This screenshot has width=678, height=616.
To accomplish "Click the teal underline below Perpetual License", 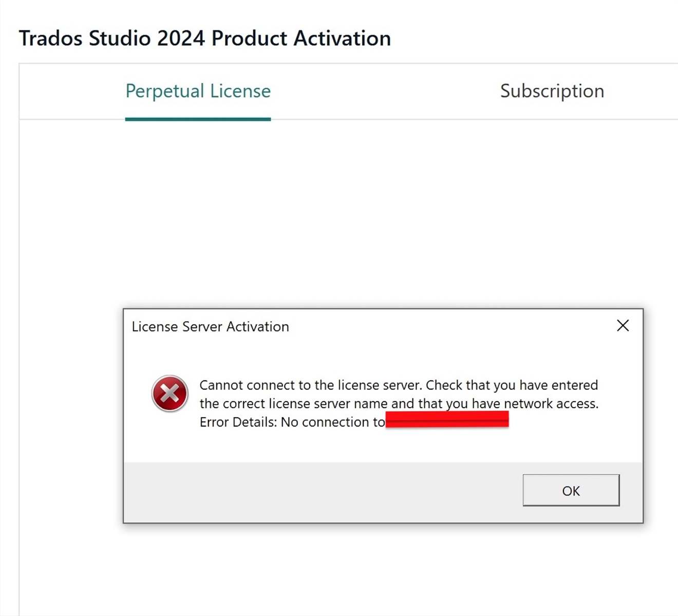I will point(198,119).
